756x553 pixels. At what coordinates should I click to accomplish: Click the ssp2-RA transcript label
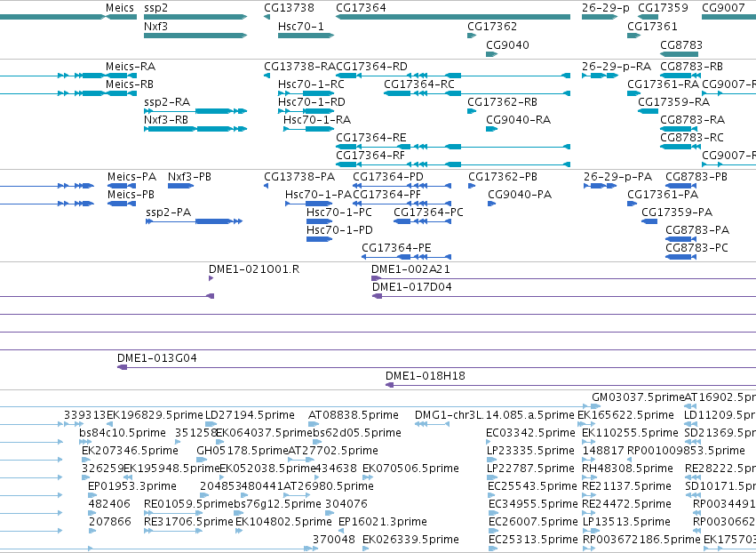click(167, 102)
